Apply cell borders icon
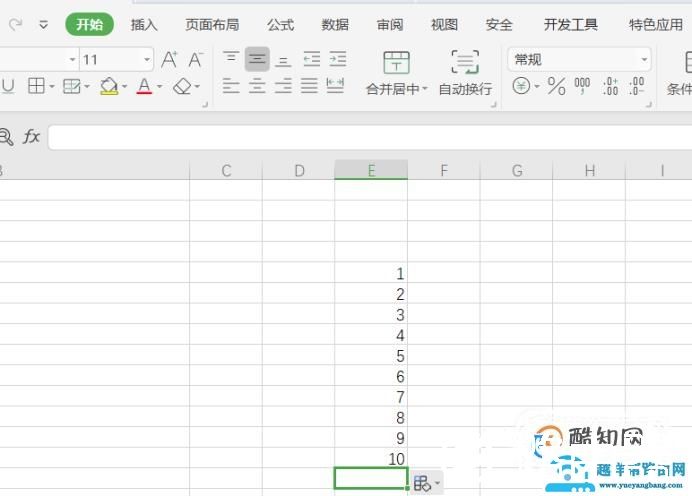The height and width of the screenshot is (496, 692). [x=36, y=86]
